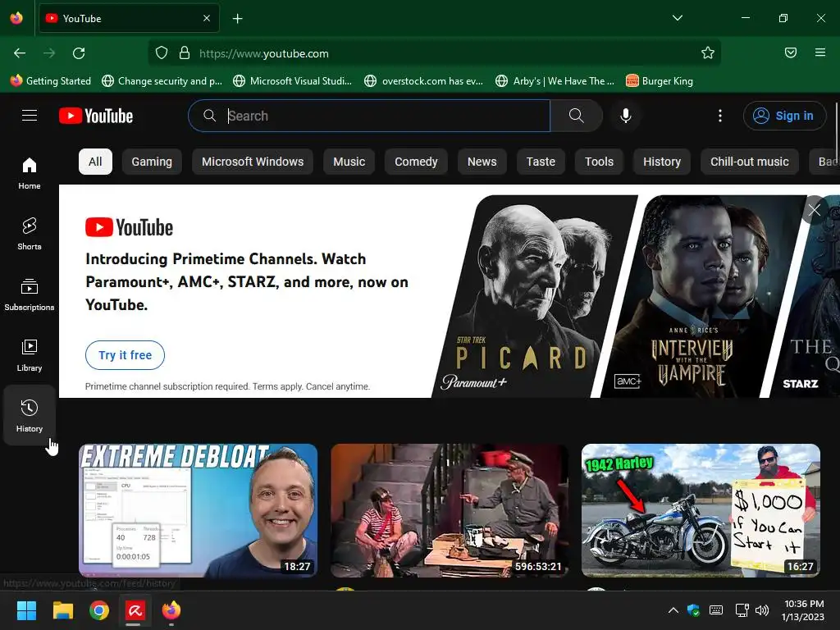Open the Extreme Debloat video thumbnail
840x630 pixels.
coord(199,510)
